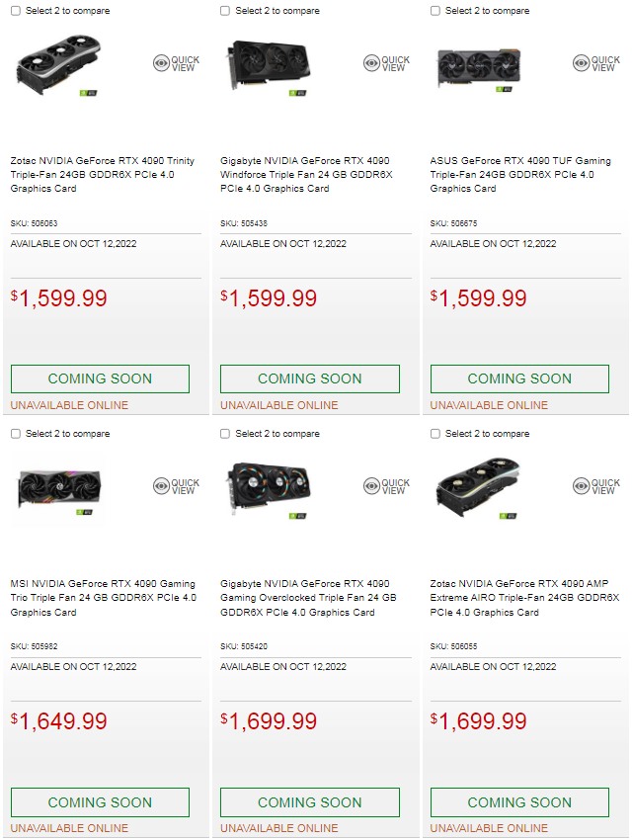
Task: Open Quick View for Gigabyte Windforce card
Action: coord(385,63)
